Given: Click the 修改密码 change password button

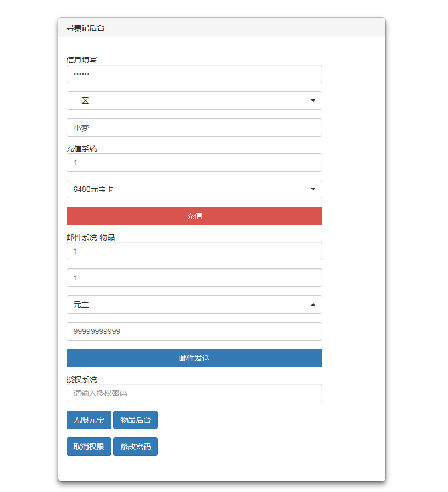Looking at the screenshot, I should coord(135,447).
